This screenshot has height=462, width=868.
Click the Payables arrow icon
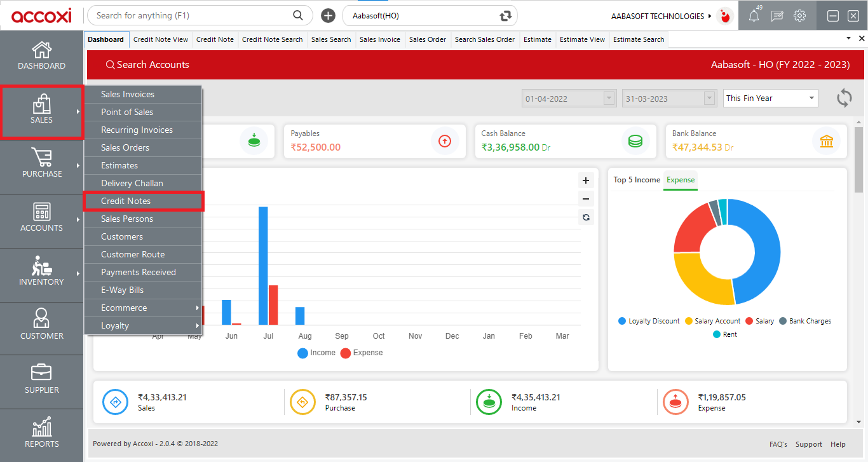pos(445,141)
